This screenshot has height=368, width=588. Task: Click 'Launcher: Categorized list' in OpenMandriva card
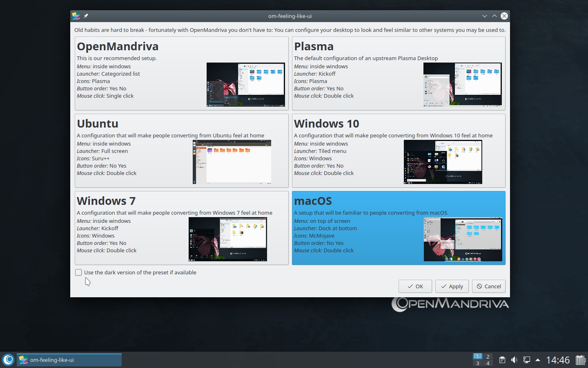[x=108, y=74]
